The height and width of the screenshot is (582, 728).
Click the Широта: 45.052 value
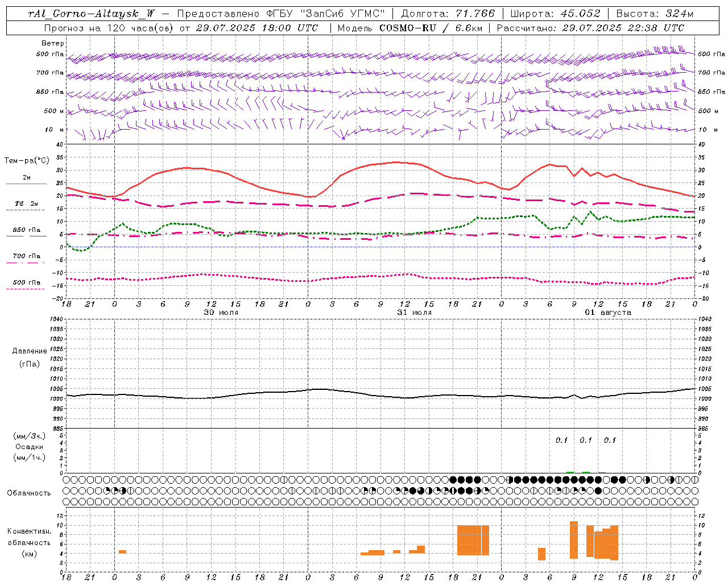[555, 14]
